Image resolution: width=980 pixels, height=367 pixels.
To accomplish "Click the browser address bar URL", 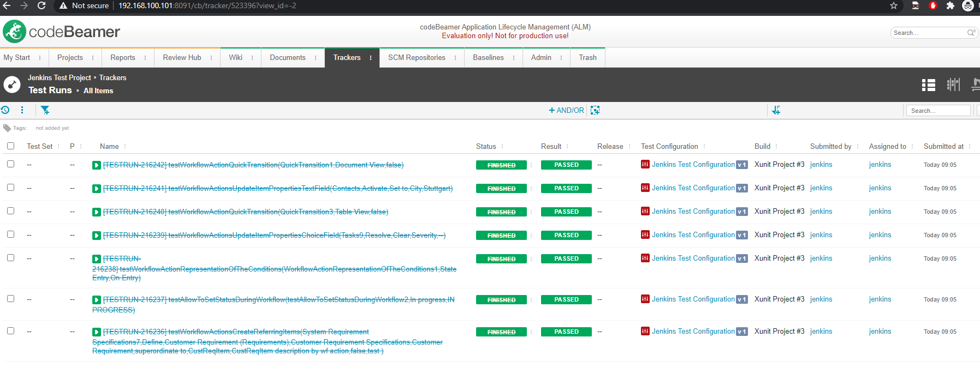I will pos(207,5).
